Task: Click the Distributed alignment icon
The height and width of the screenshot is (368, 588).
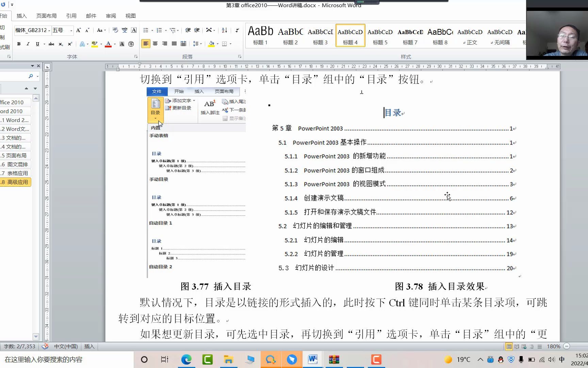Action: click(183, 44)
